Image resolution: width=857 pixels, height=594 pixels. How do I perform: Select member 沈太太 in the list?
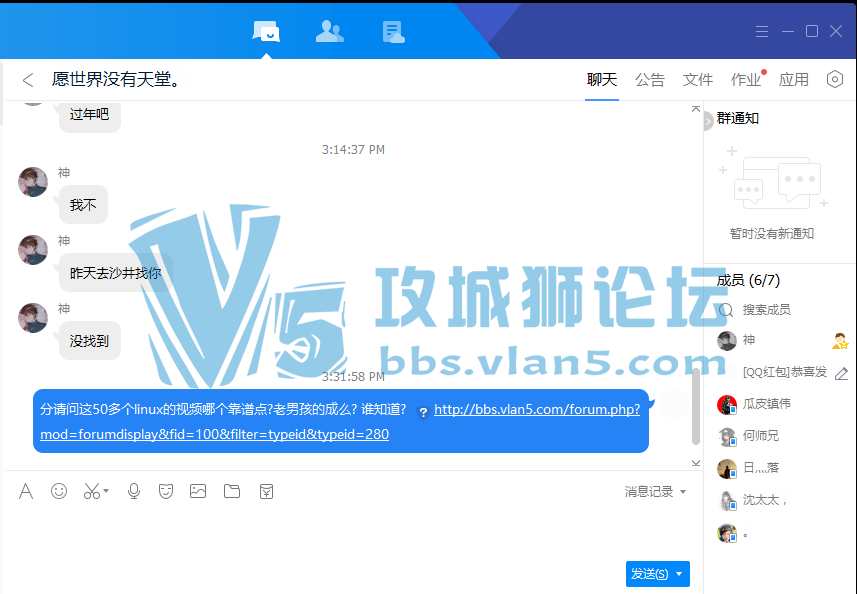point(782,500)
